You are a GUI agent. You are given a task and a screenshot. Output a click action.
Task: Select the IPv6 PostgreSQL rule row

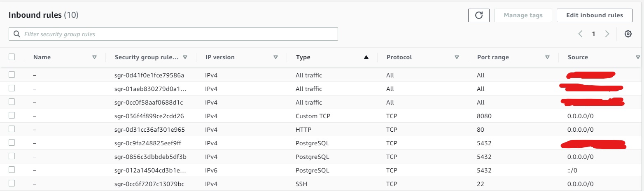pos(322,170)
